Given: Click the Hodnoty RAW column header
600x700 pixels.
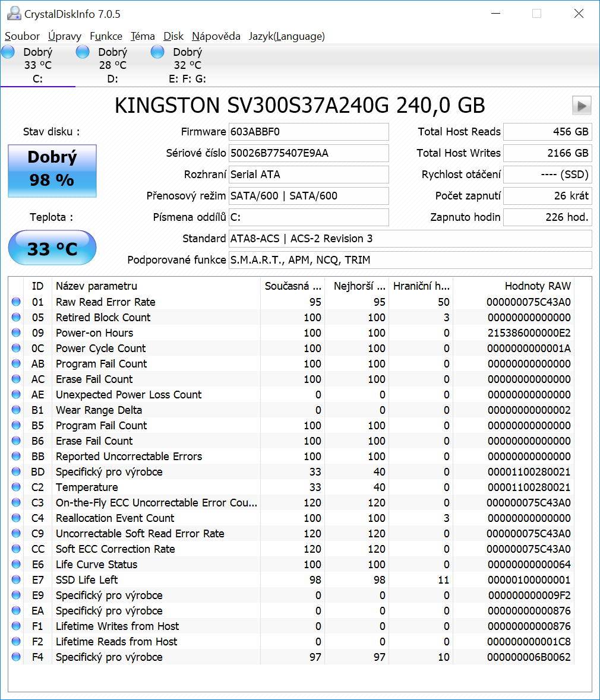Looking at the screenshot, I should coord(513,286).
